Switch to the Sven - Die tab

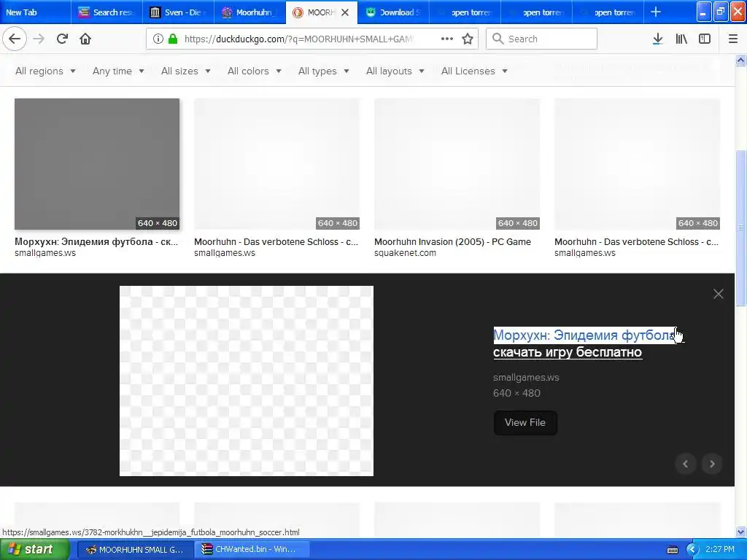(178, 12)
